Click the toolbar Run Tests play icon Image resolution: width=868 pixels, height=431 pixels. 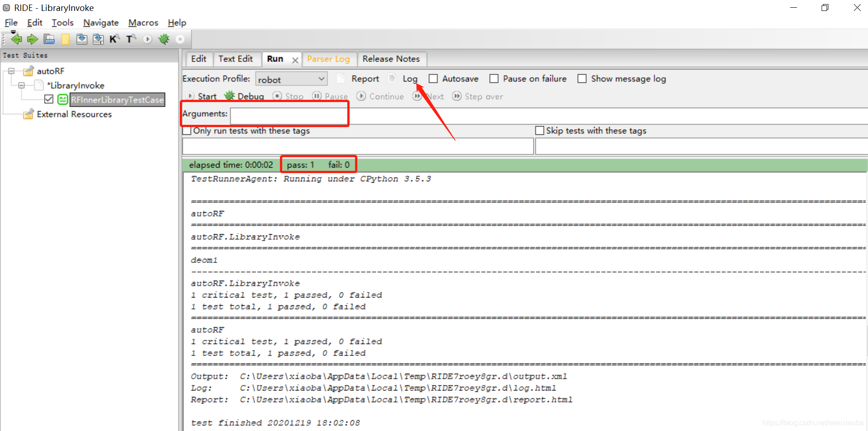coord(147,39)
